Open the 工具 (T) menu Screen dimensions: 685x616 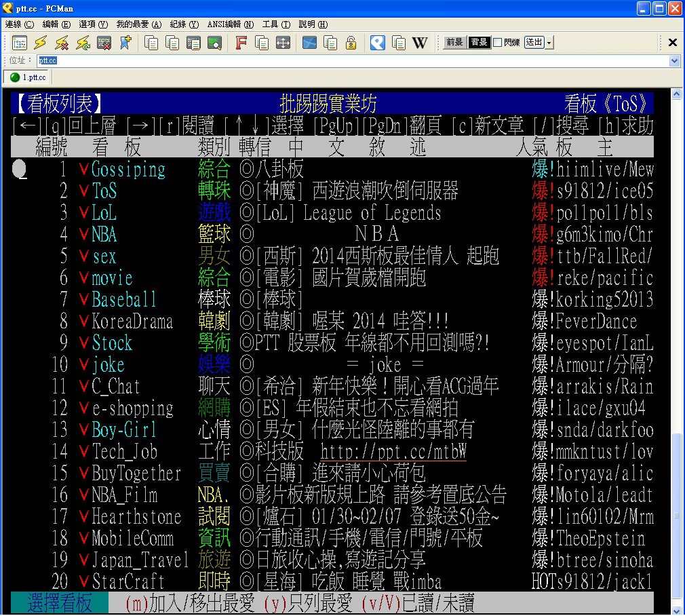[x=276, y=24]
